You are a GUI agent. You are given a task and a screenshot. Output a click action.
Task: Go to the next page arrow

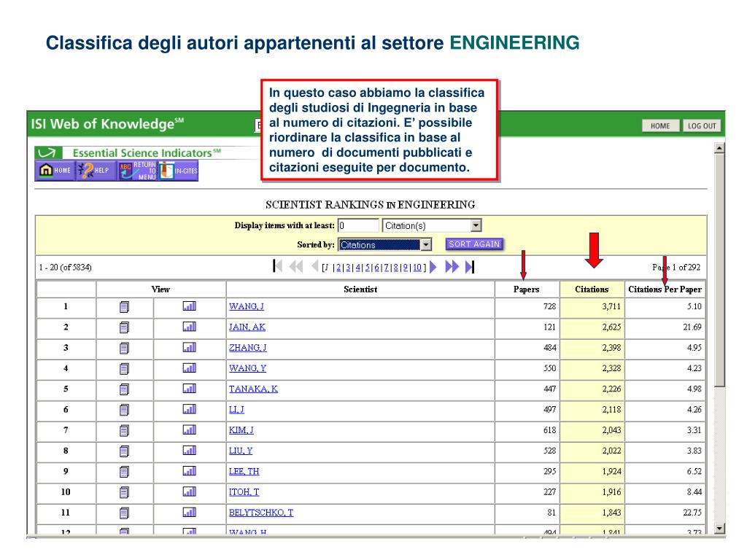click(433, 267)
